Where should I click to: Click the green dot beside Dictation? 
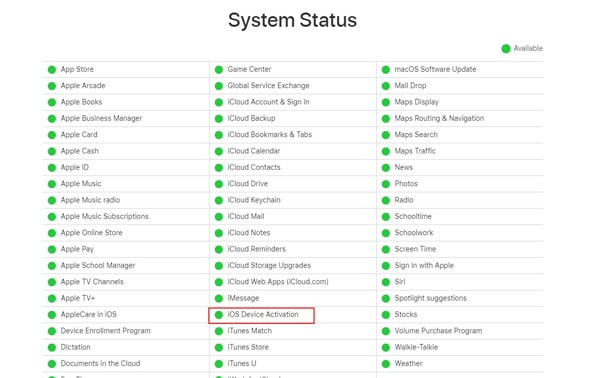[x=52, y=347]
